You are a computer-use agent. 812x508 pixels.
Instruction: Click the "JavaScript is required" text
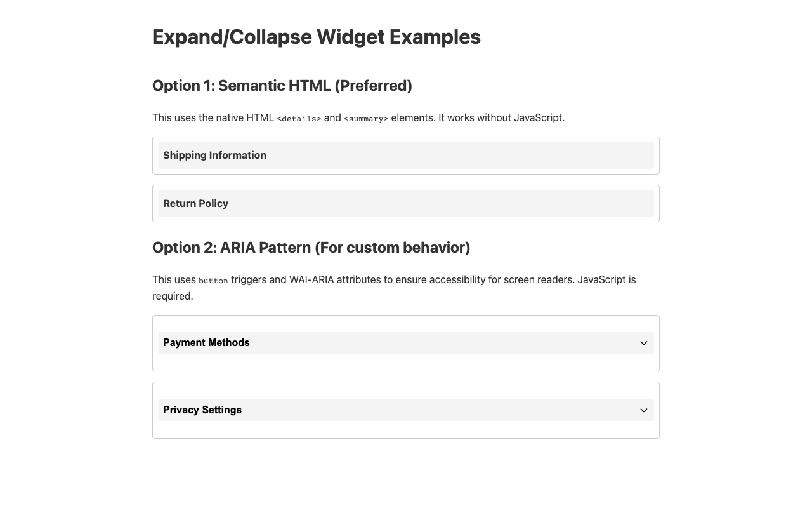(x=606, y=279)
